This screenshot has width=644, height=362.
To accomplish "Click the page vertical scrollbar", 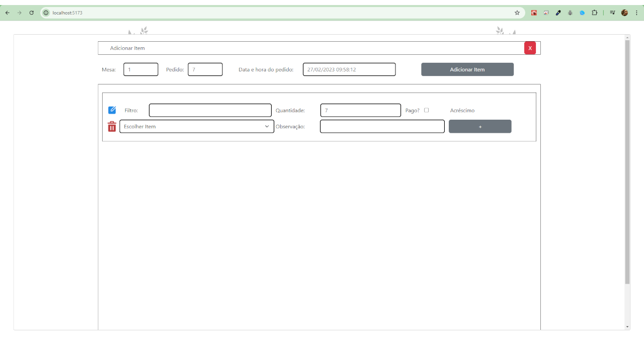I will tap(627, 161).
